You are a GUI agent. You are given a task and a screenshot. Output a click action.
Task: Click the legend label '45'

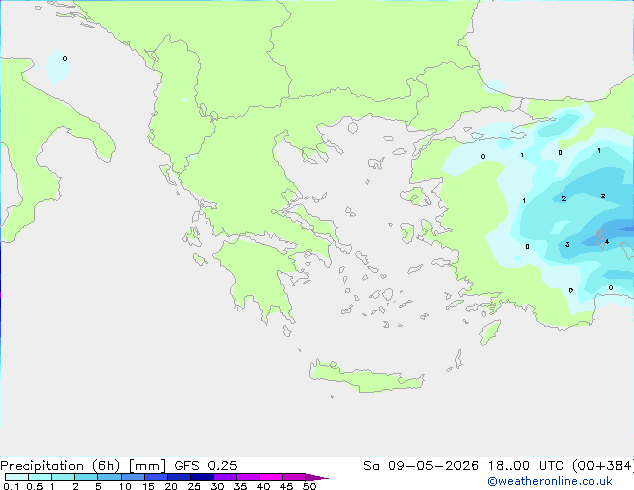point(286,486)
